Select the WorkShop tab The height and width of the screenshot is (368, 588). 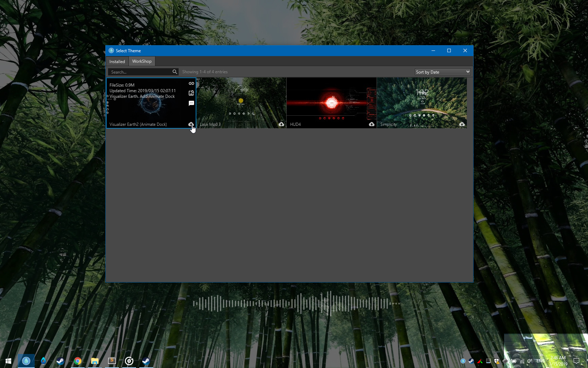[x=141, y=61]
